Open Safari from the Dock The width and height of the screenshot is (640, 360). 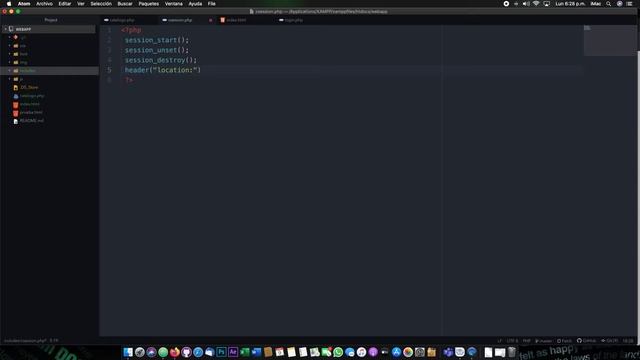pos(198,352)
